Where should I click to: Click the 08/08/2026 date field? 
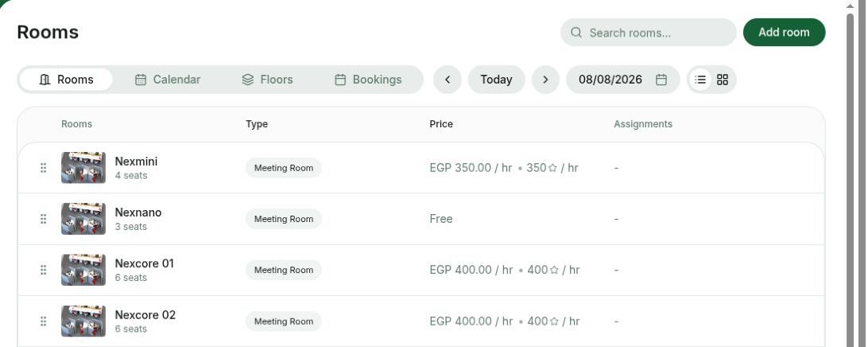(622, 80)
